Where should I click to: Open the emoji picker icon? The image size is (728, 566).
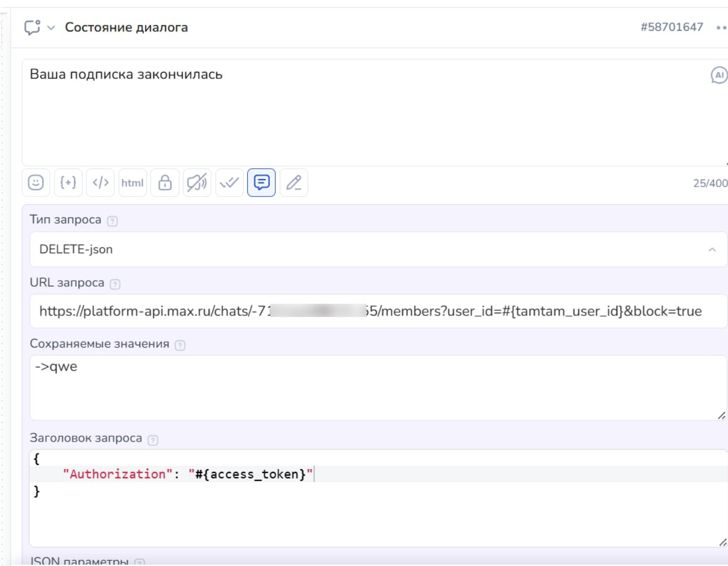click(x=36, y=183)
